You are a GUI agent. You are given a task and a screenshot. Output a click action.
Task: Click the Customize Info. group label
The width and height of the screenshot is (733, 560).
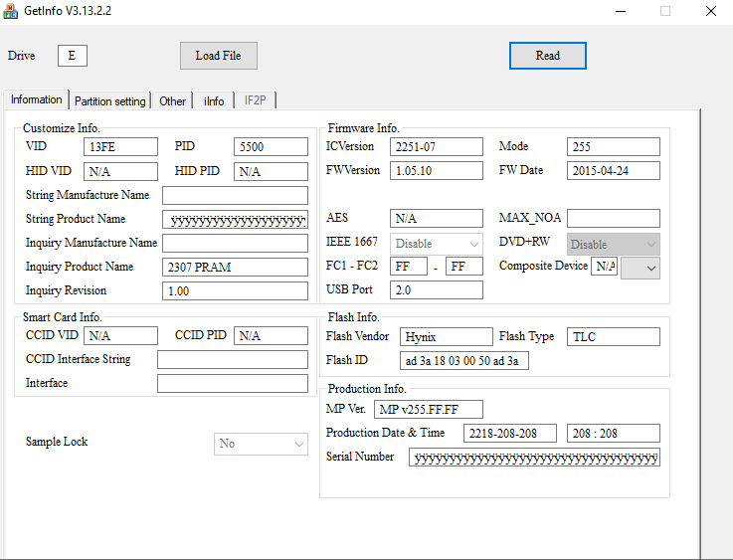tap(62, 128)
